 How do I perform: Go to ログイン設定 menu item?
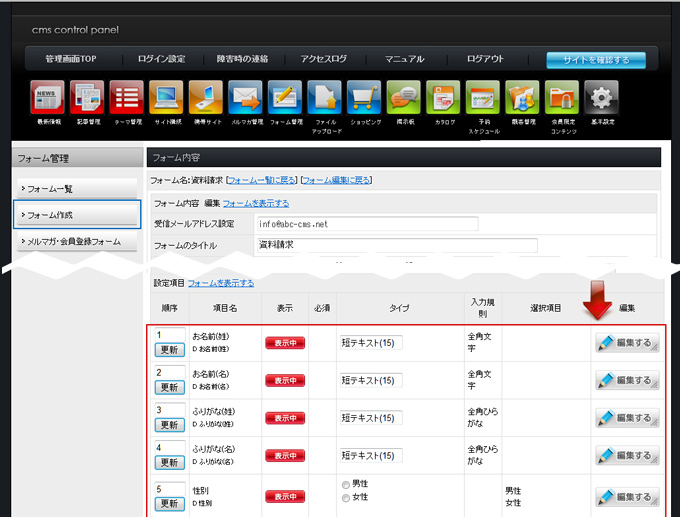pyautogui.click(x=162, y=59)
